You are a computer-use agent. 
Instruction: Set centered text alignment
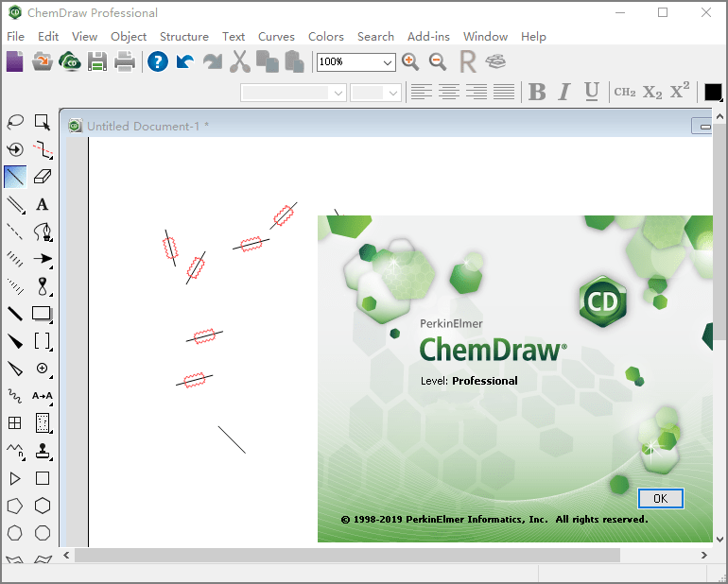449,92
